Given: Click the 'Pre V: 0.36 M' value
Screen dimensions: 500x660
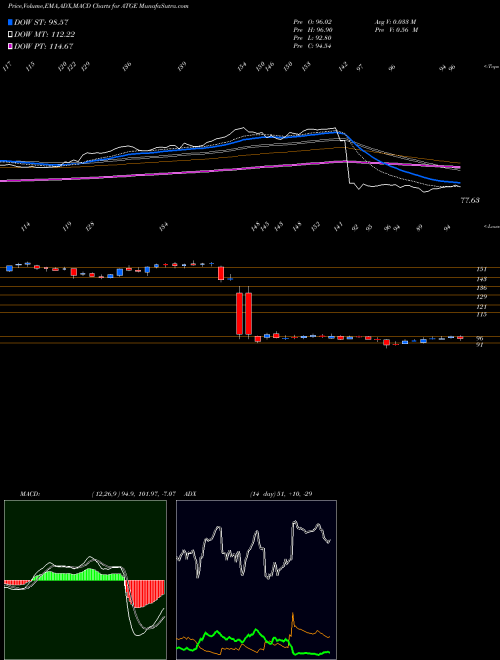Looking at the screenshot, I should click(396, 30).
